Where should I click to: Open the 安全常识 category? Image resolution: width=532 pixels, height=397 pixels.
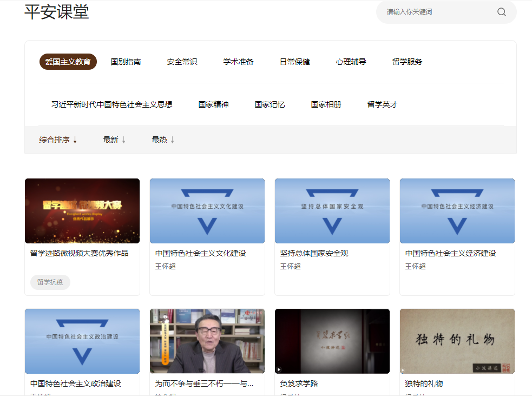tap(182, 62)
